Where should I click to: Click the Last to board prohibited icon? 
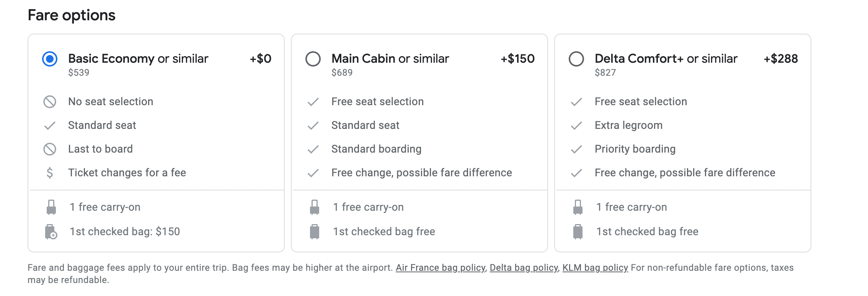50,149
